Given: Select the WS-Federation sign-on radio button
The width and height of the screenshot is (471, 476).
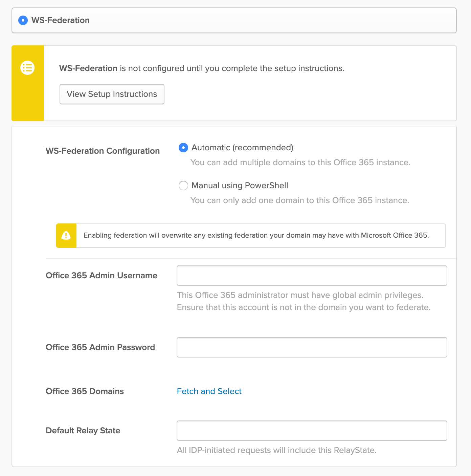Looking at the screenshot, I should click(x=23, y=20).
